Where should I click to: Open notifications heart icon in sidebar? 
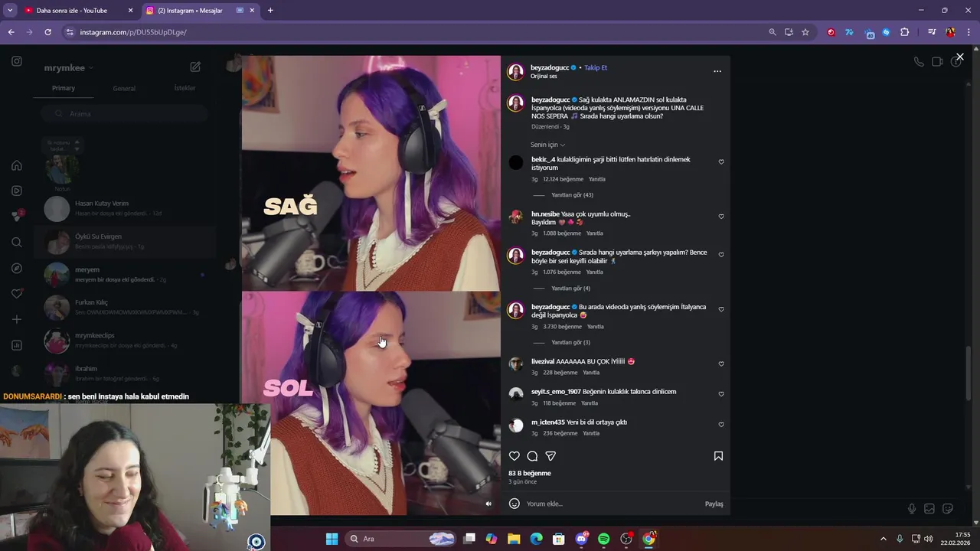click(17, 294)
